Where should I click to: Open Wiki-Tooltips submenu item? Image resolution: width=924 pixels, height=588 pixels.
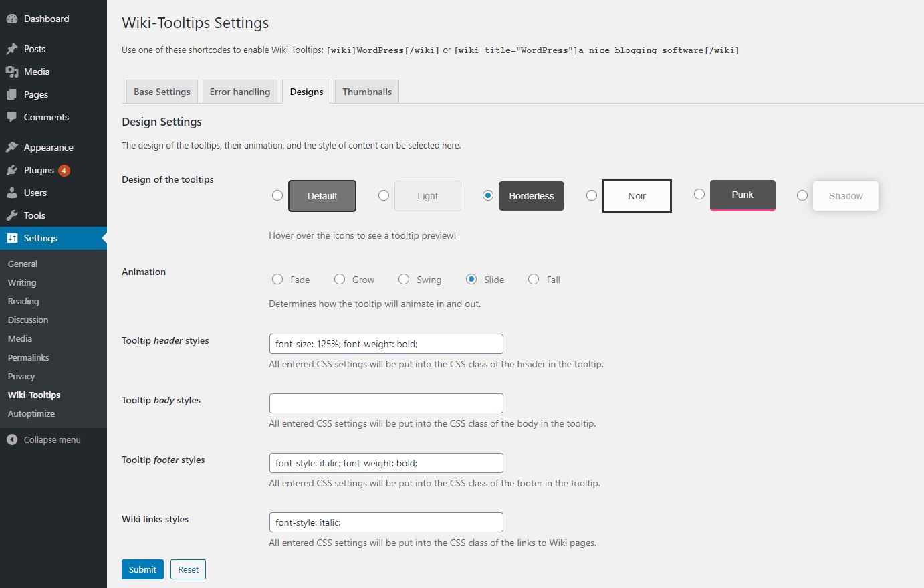(34, 395)
